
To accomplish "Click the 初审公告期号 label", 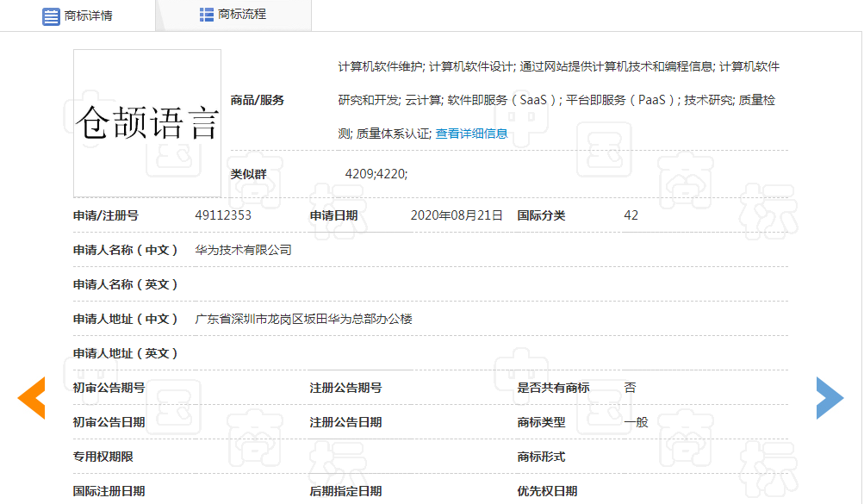I will pos(109,388).
